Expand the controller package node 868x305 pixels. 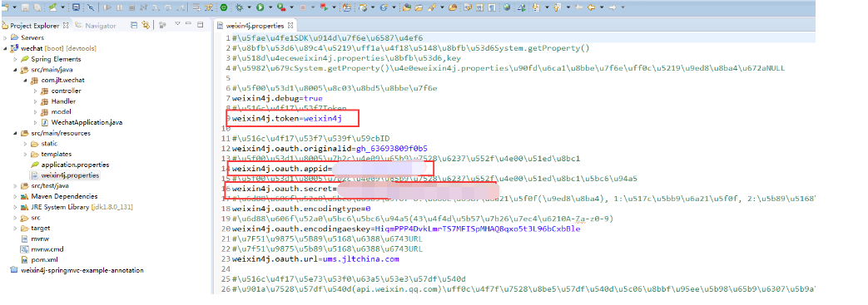(x=35, y=91)
